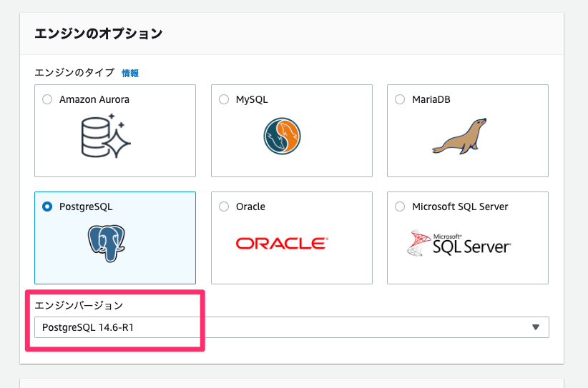The width and height of the screenshot is (588, 388).
Task: Select the MySQL radio button
Action: click(x=224, y=99)
